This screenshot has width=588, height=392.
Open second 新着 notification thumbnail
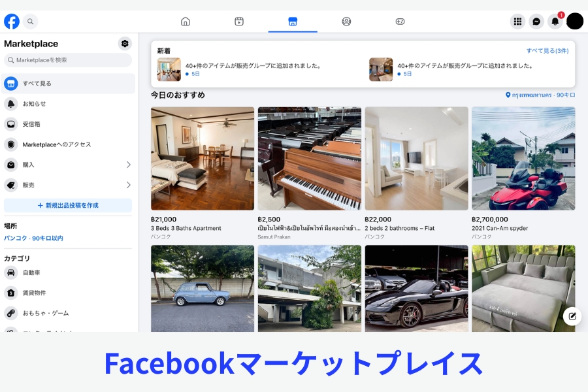pyautogui.click(x=381, y=69)
